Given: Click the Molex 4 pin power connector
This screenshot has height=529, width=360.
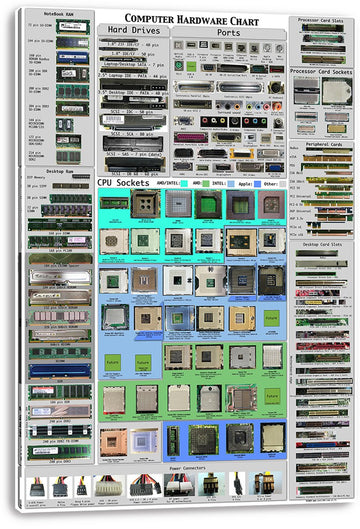Looking at the screenshot, I should point(60,487).
